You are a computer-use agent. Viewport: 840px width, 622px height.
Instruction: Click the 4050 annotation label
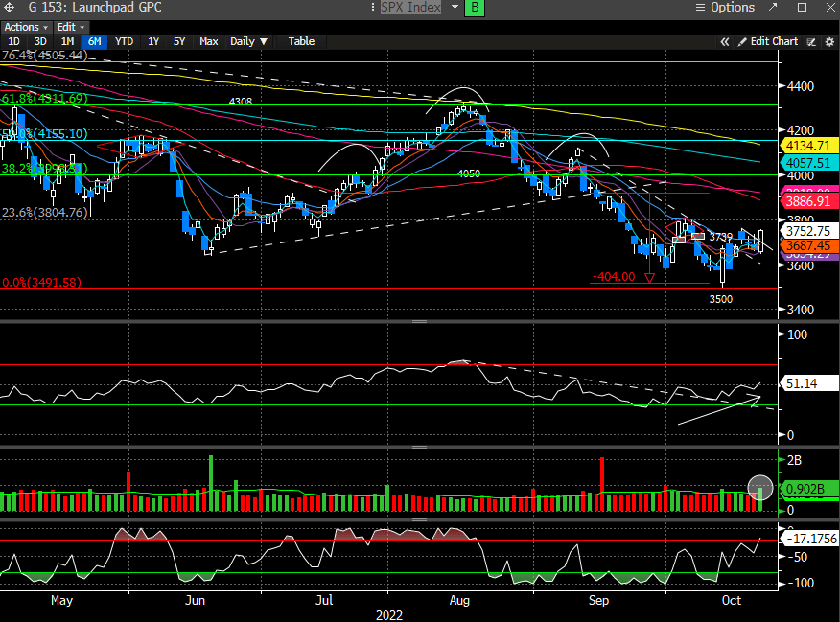tap(469, 173)
